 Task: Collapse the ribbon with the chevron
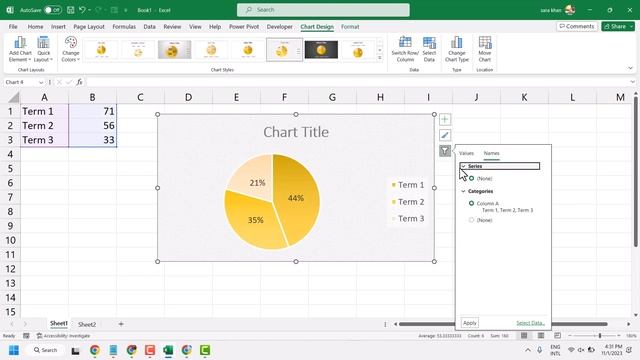coord(630,68)
